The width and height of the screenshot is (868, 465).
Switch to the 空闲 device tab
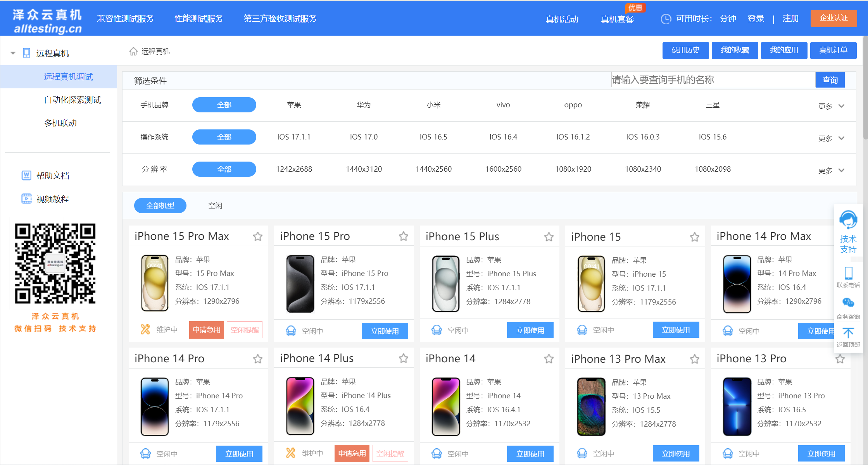click(x=215, y=205)
